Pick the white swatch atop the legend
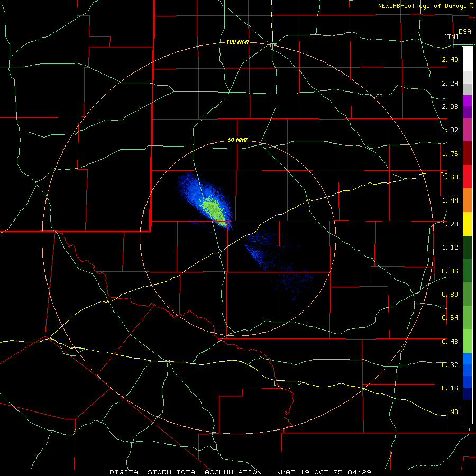The image size is (476, 476). click(x=467, y=59)
